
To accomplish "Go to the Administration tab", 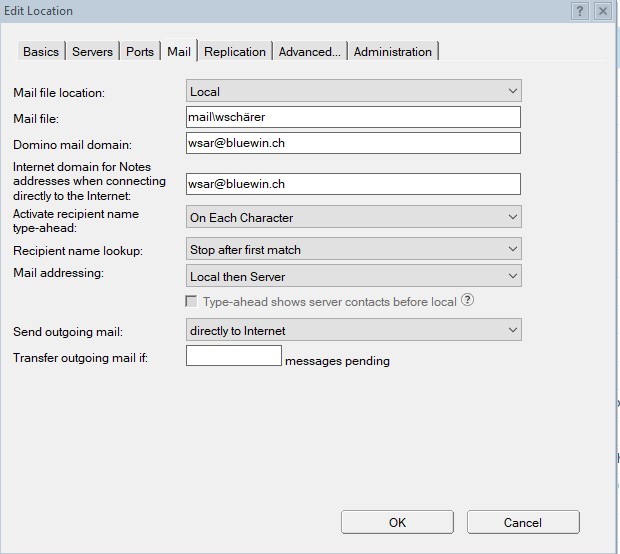I will pyautogui.click(x=393, y=52).
